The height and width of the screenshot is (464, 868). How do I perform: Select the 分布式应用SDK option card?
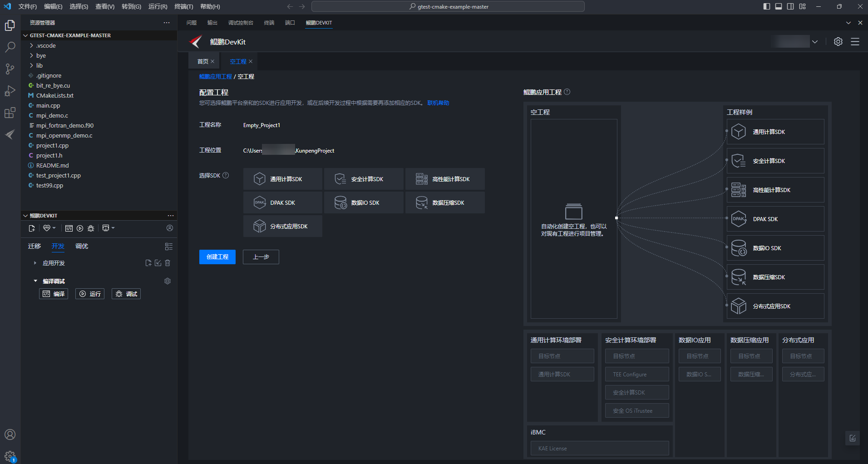click(282, 226)
